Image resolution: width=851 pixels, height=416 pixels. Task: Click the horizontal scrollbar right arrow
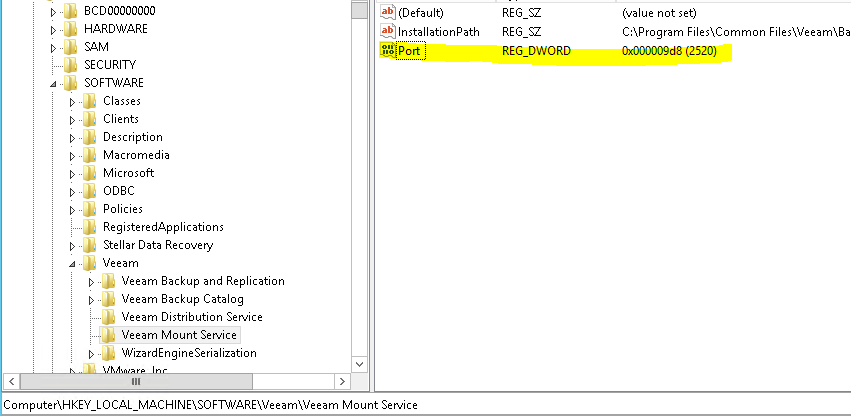click(342, 381)
